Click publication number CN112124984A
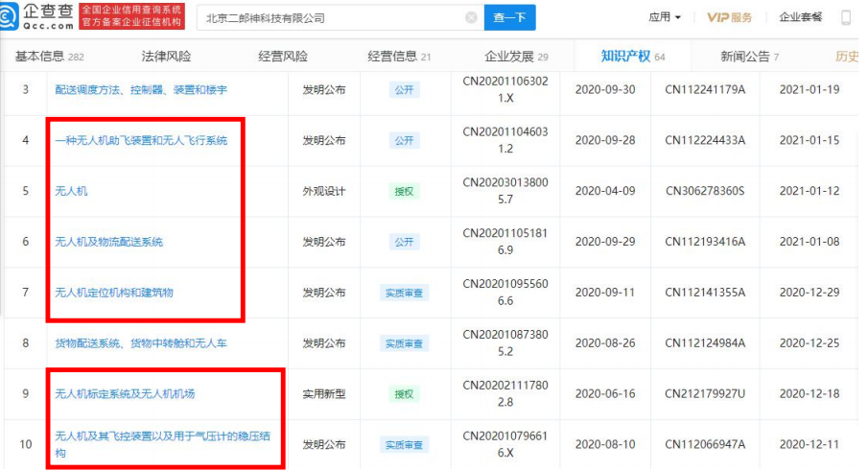 pyautogui.click(x=705, y=343)
